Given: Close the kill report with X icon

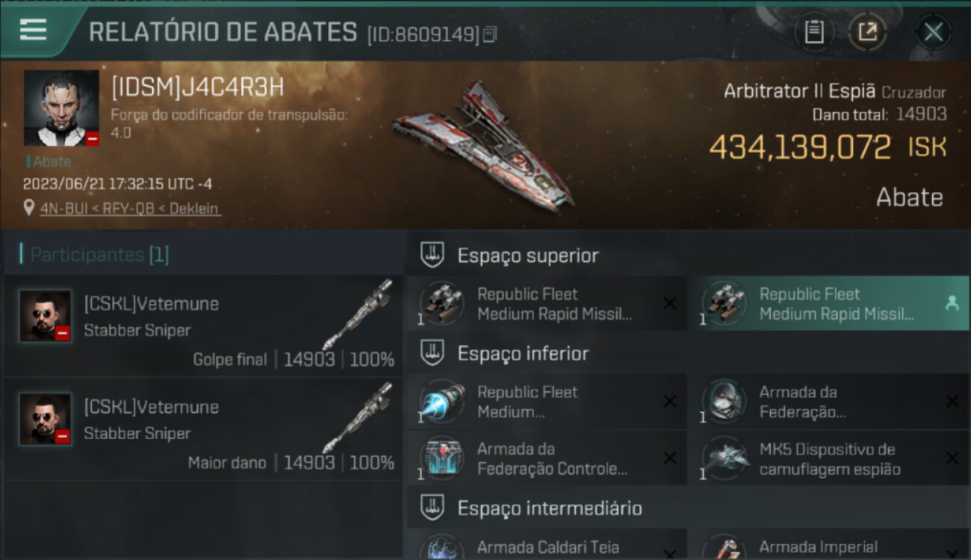Looking at the screenshot, I should 933,32.
